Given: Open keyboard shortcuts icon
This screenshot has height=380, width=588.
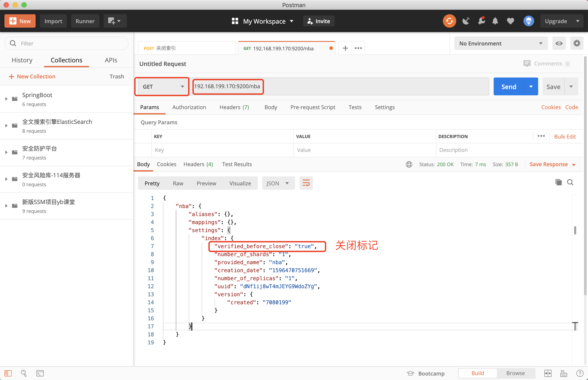Looking at the screenshot, I should [564, 373].
